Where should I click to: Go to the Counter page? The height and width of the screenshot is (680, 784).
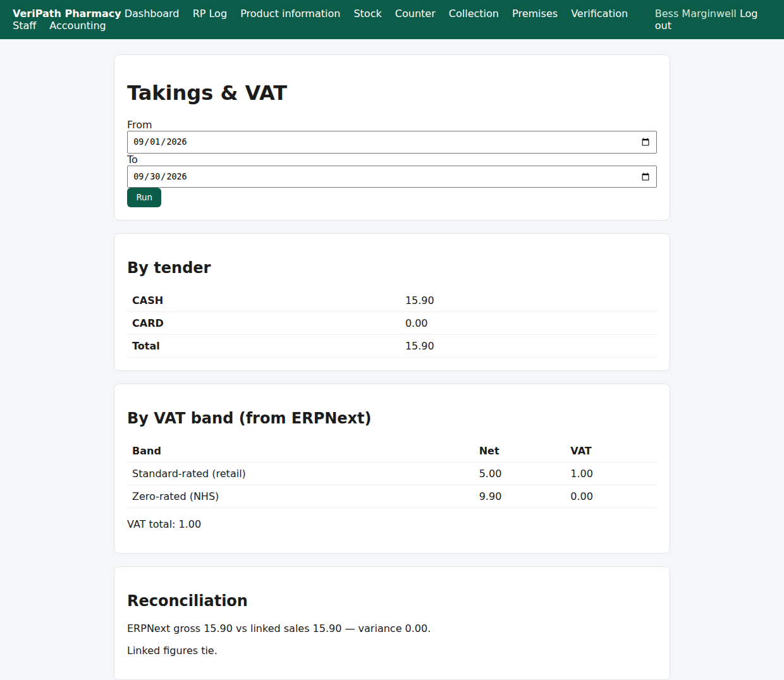(x=415, y=13)
